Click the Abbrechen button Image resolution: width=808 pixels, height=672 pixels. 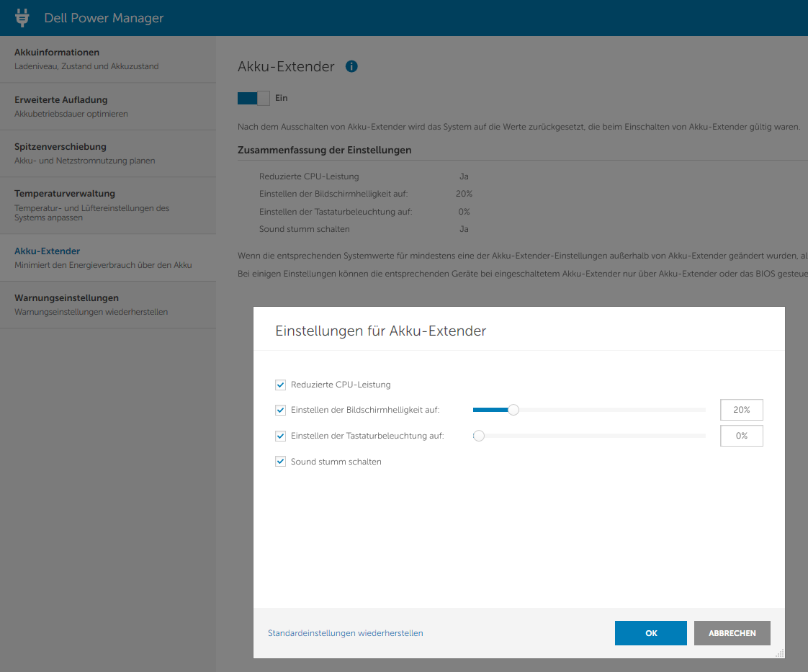pyautogui.click(x=732, y=633)
